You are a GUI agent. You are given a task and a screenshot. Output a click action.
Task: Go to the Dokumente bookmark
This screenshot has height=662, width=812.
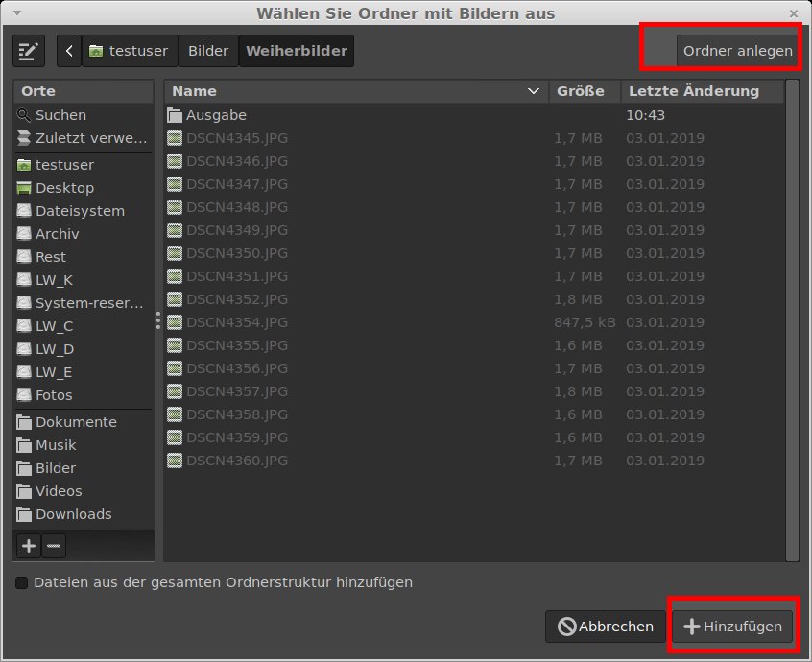tap(84, 422)
